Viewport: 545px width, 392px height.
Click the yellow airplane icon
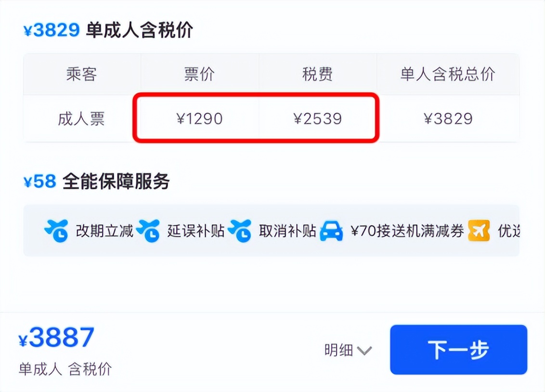pos(479,231)
